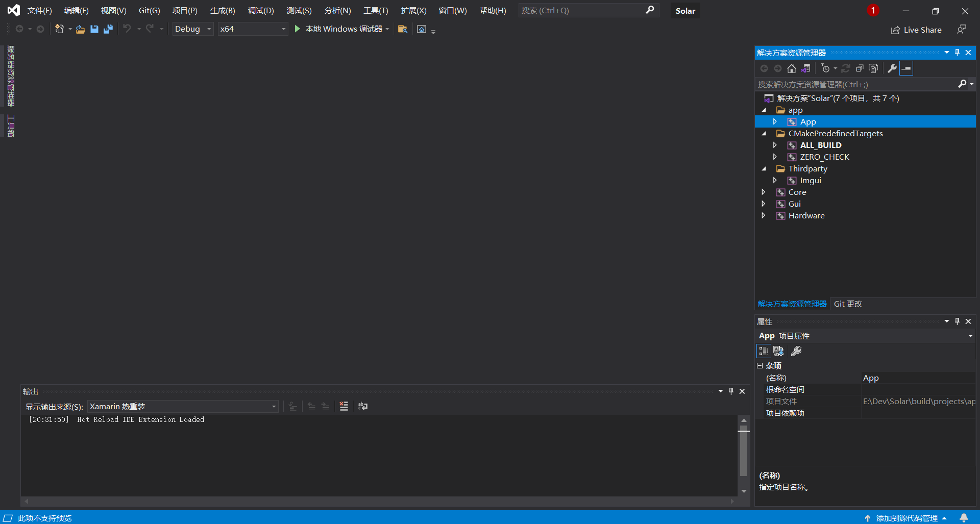Close the Solution Explorer panel
The height and width of the screenshot is (524, 980).
click(x=968, y=53)
